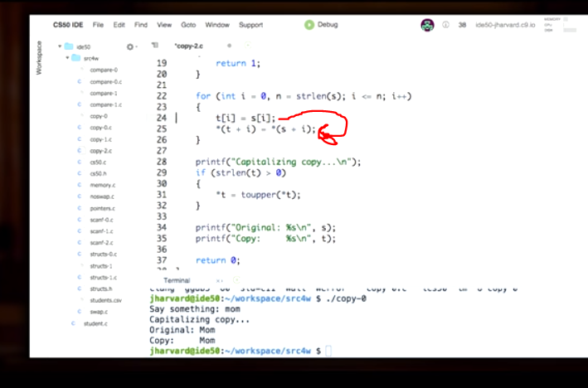Image resolution: width=588 pixels, height=388 pixels.
Task: Open structs.h in the file tree
Action: pos(101,289)
